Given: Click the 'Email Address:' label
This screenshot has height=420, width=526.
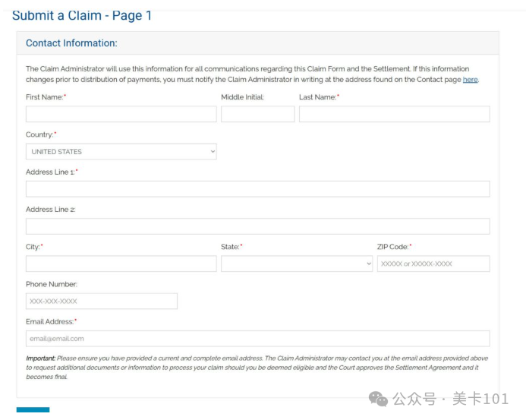Looking at the screenshot, I should tap(51, 321).
